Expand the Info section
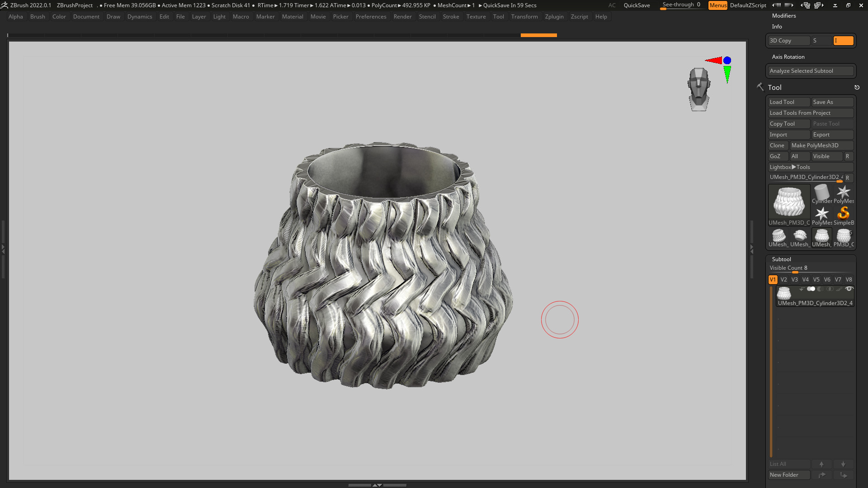868x488 pixels. coord(777,27)
